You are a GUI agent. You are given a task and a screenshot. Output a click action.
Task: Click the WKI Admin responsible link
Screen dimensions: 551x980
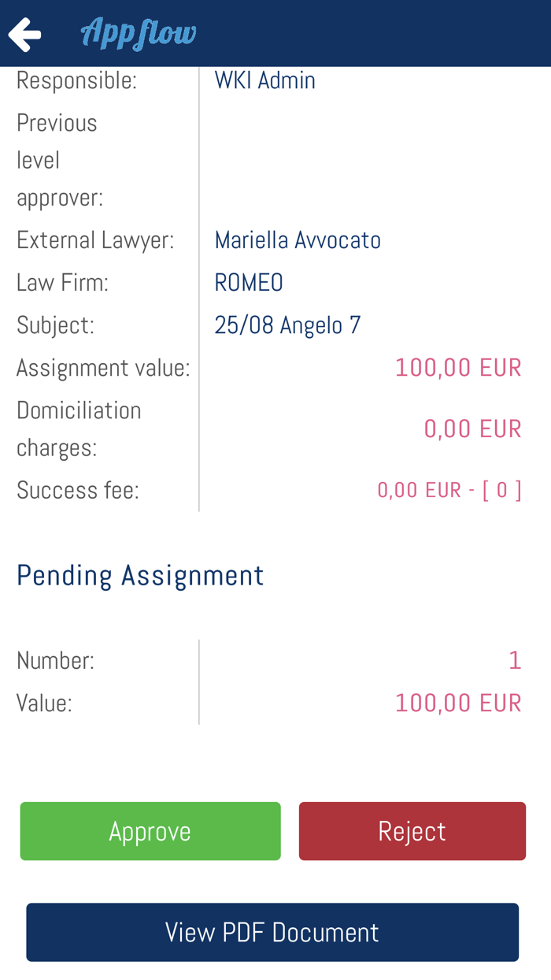pyautogui.click(x=264, y=79)
